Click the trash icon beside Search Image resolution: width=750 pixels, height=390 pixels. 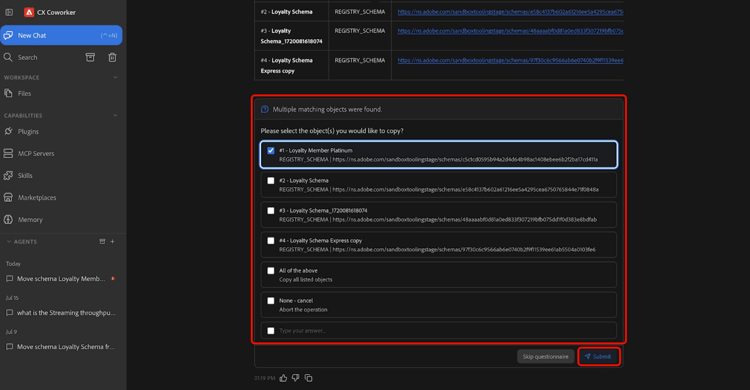tap(112, 57)
